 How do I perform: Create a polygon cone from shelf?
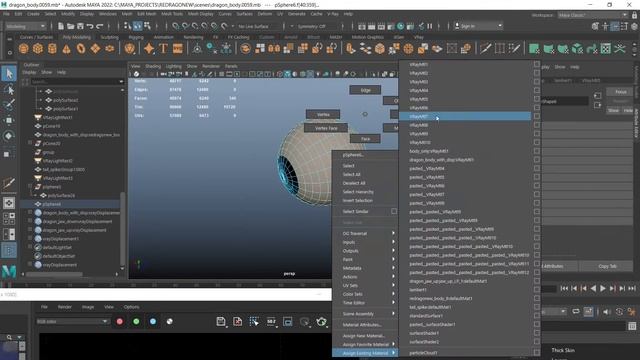(x=67, y=49)
